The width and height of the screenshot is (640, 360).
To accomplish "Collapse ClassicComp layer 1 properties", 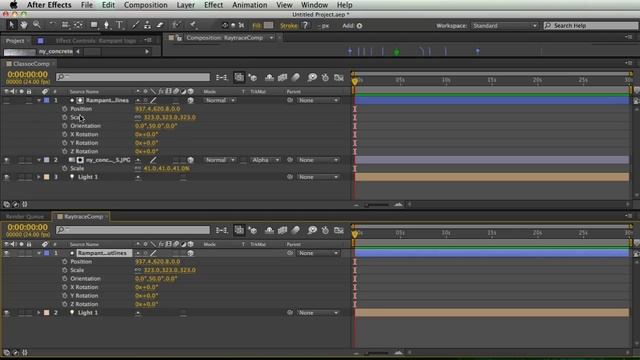I will point(39,100).
